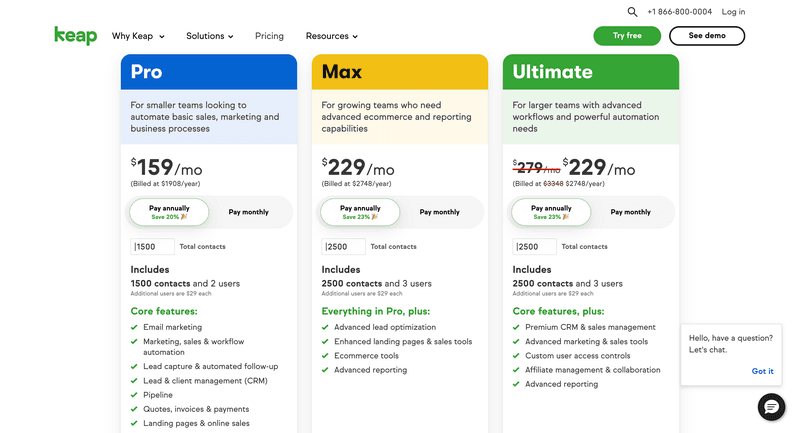Click the Try free button
This screenshot has width=800, height=433.
[627, 36]
